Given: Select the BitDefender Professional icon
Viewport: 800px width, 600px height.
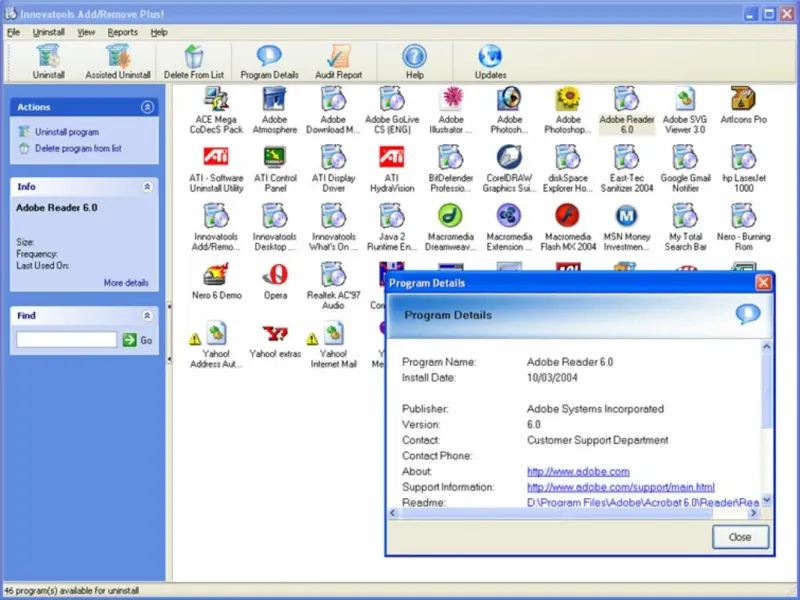Looking at the screenshot, I should pyautogui.click(x=451, y=169).
